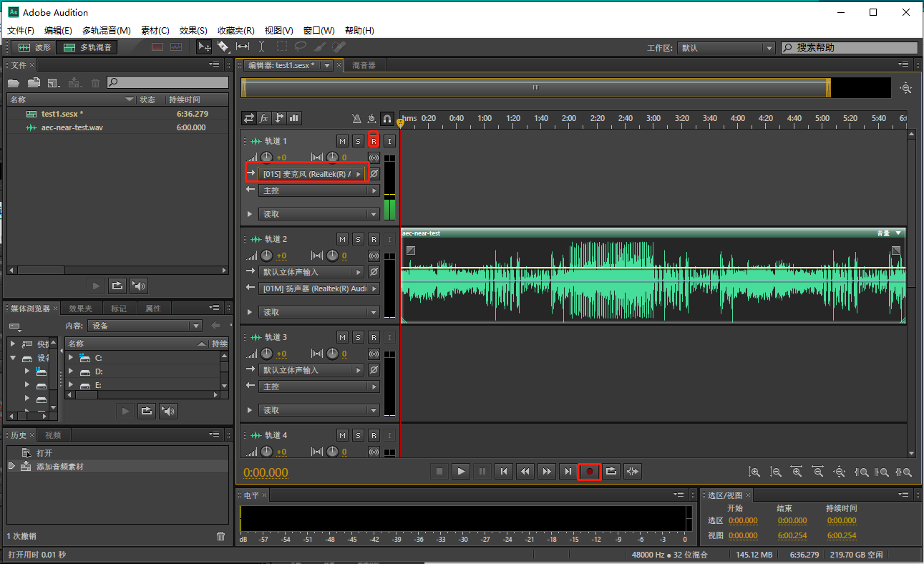924x564 pixels.
Task: Click the trash icon in Files panel
Action: coord(95,83)
